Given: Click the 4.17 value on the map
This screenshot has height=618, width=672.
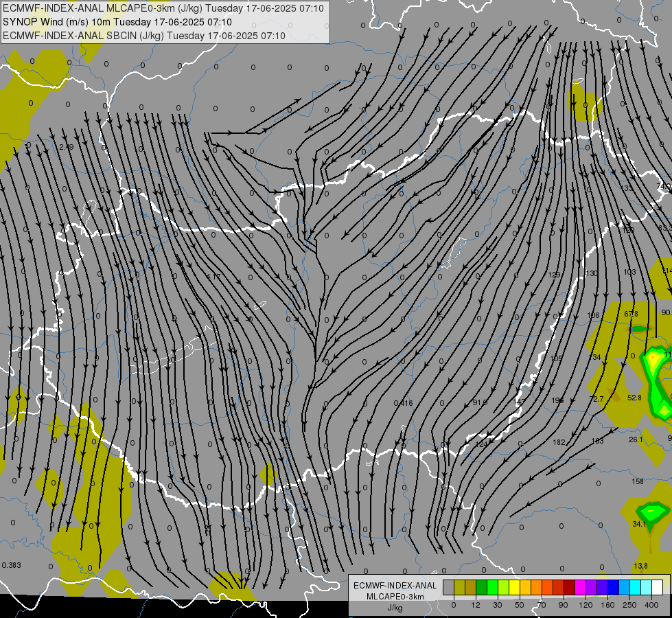Looking at the screenshot, I should coord(213,277).
